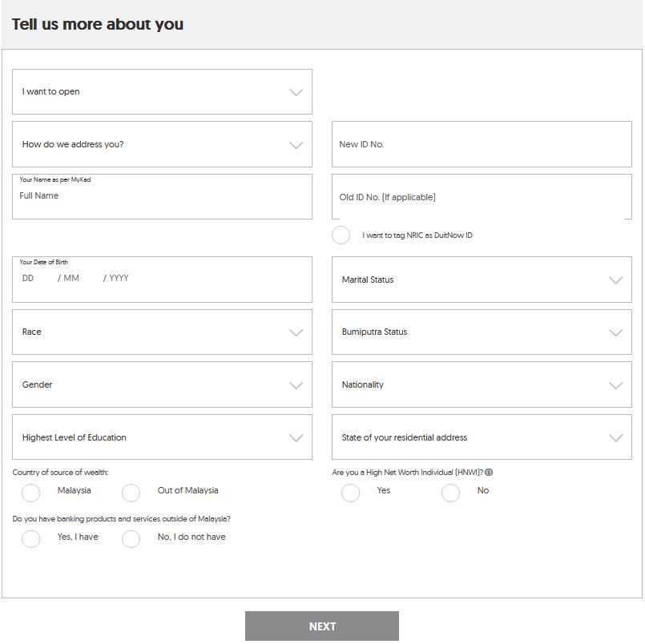
Task: Focus the Full Name text field
Action: pos(162,197)
